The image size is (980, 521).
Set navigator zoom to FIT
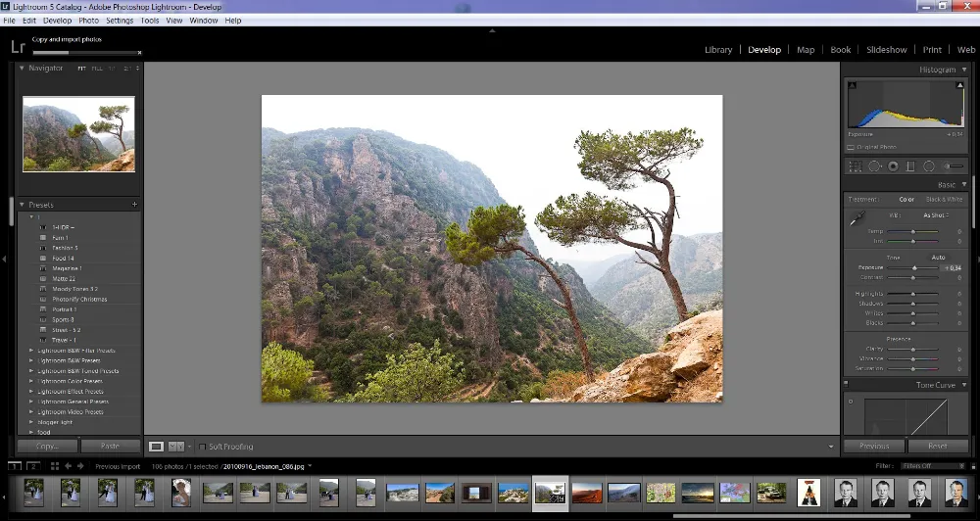(81, 69)
